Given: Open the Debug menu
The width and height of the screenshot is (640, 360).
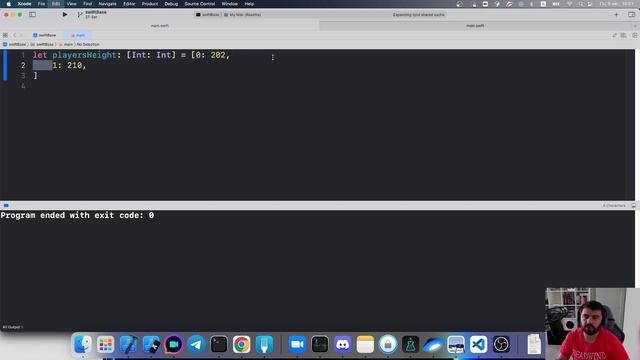Looking at the screenshot, I should 171,4.
